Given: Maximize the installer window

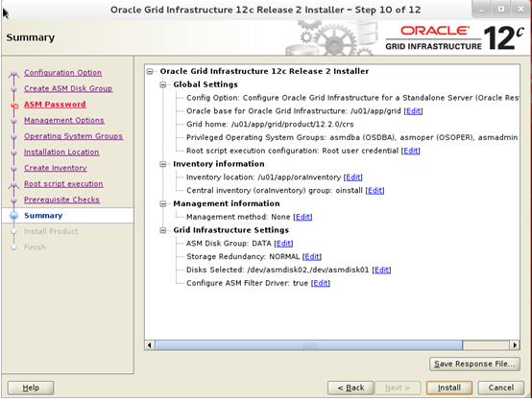Looking at the screenshot, I should click(x=500, y=10).
